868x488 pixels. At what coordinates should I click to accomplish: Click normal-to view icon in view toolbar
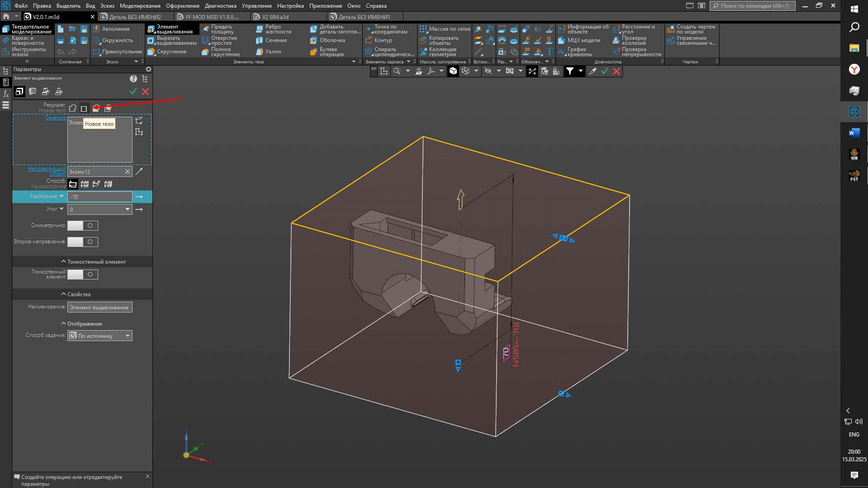(x=419, y=71)
